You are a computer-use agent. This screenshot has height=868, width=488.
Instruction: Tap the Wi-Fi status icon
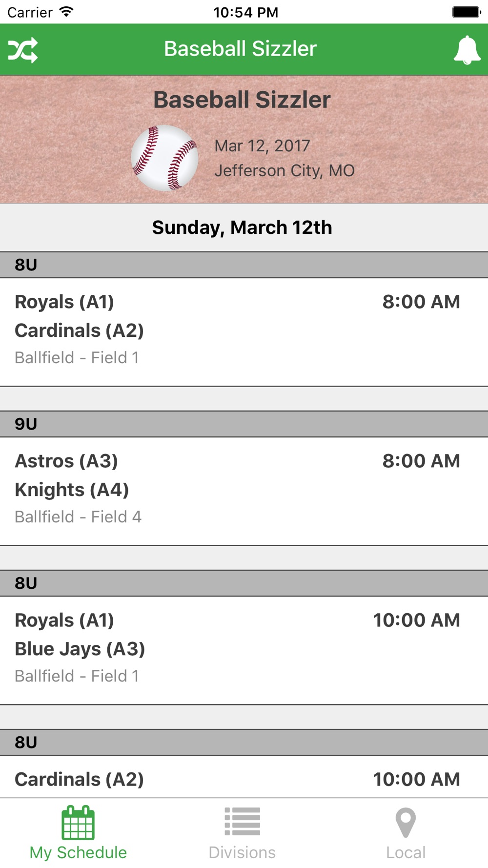[66, 12]
